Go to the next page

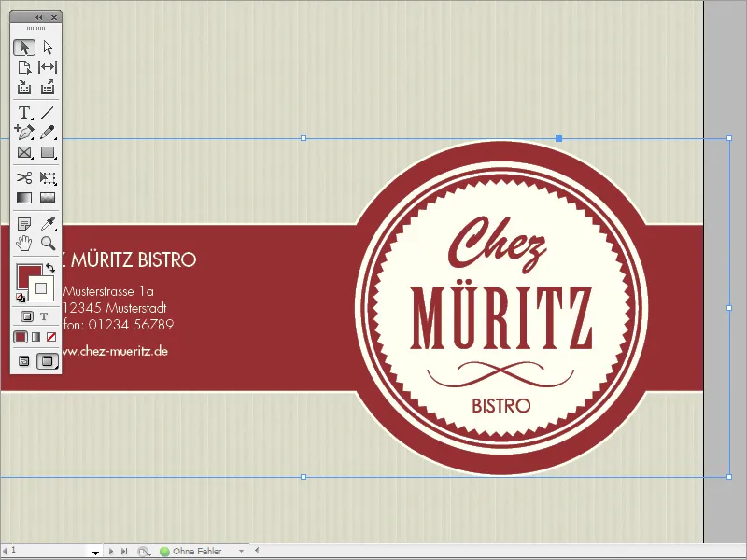tap(110, 551)
